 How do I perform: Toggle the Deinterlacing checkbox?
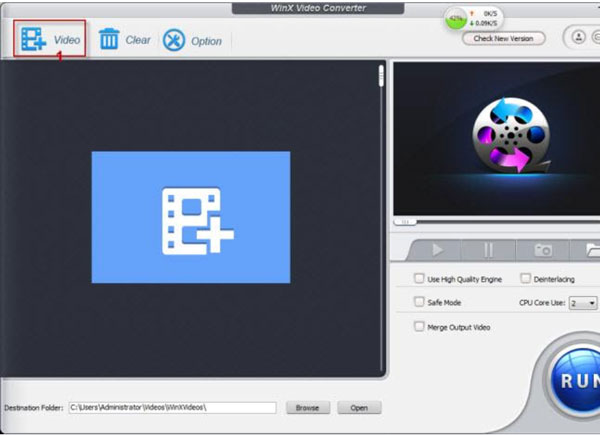525,278
